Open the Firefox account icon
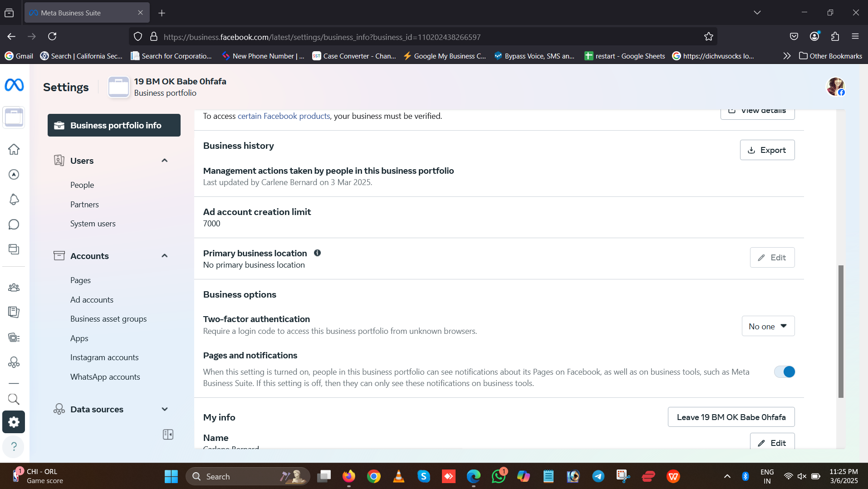The image size is (868, 489). coord(815,36)
